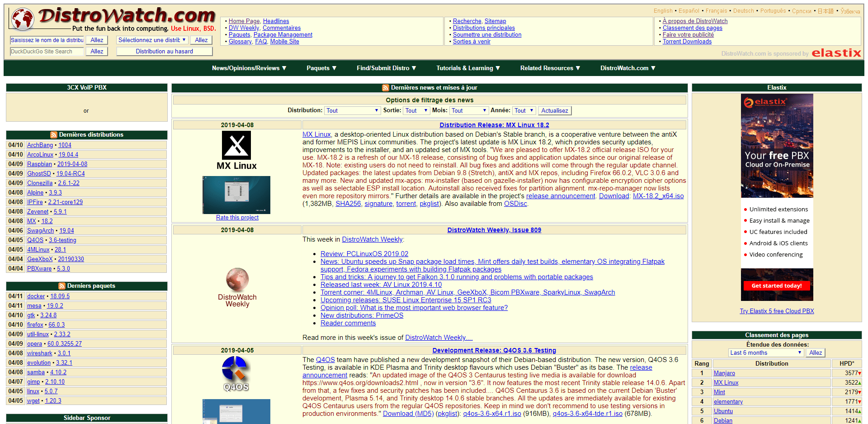Screen dimensions: 868x424
Task: Click the distribution name input field
Action: pyautogui.click(x=47, y=40)
